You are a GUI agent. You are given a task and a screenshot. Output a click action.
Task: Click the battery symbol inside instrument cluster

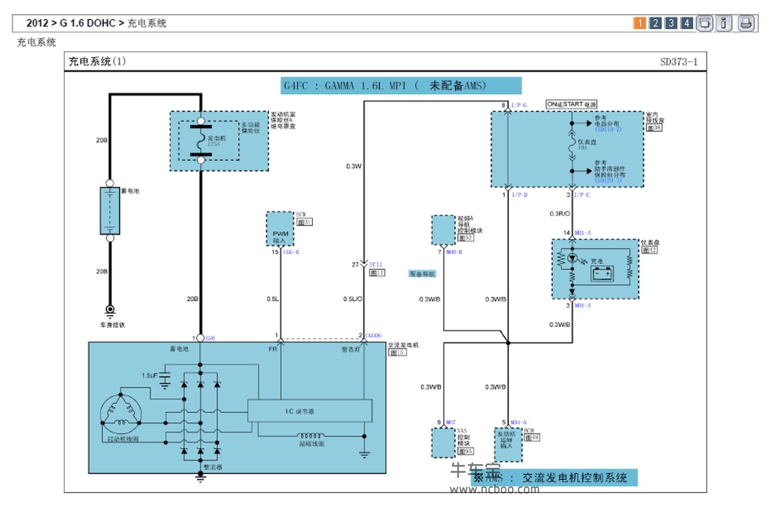(x=602, y=273)
